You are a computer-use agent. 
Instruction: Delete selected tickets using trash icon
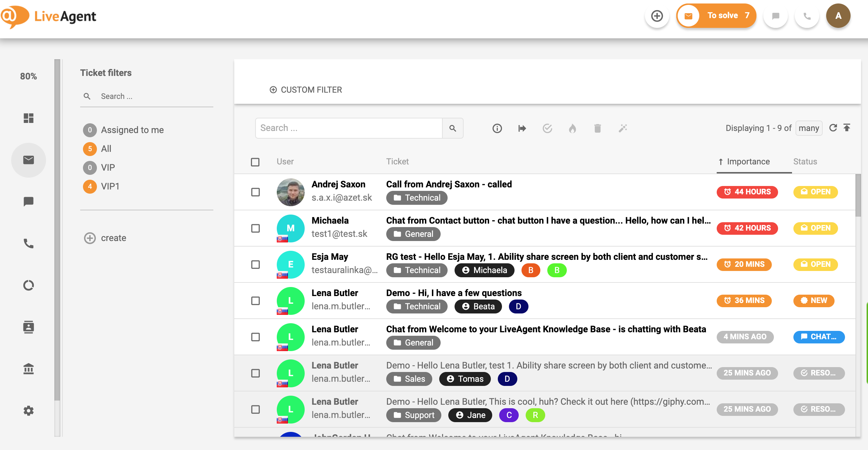click(x=597, y=128)
